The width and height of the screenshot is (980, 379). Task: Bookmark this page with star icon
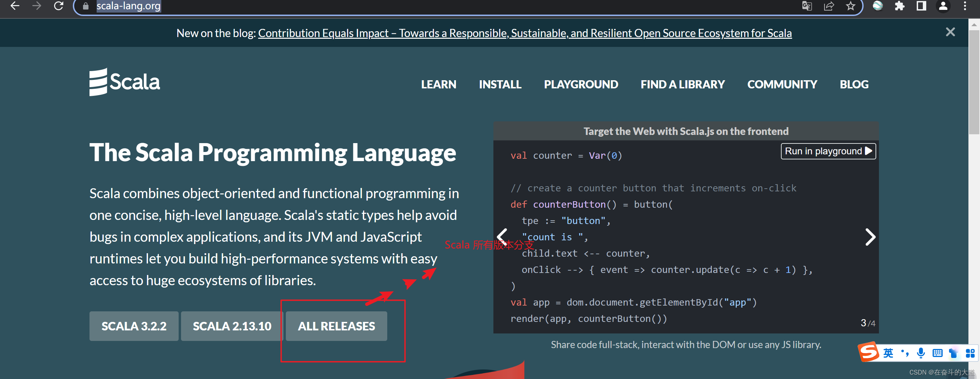click(x=850, y=6)
